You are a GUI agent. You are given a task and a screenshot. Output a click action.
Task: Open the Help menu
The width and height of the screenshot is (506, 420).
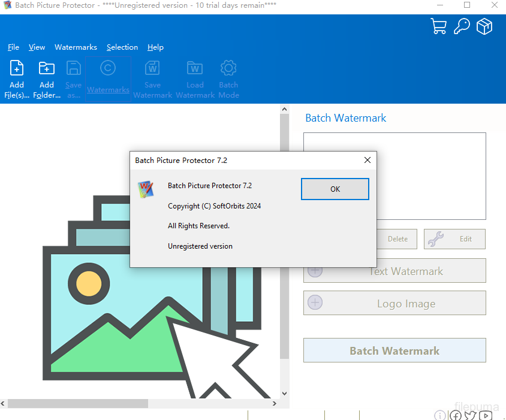coord(155,47)
